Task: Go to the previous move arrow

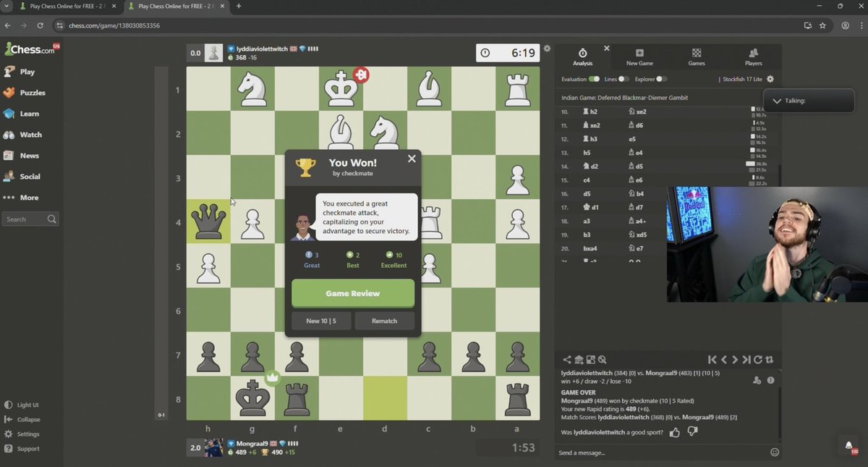Action: pos(723,360)
